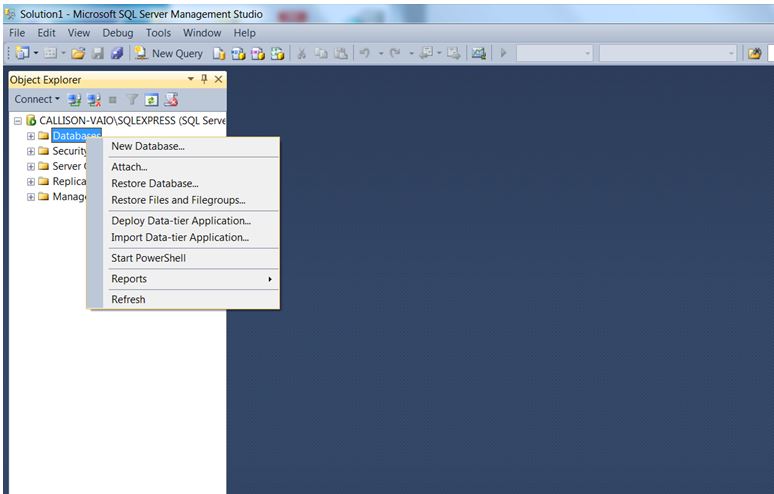Open the Redo history dropdown arrow
This screenshot has width=774, height=494.
[x=411, y=53]
